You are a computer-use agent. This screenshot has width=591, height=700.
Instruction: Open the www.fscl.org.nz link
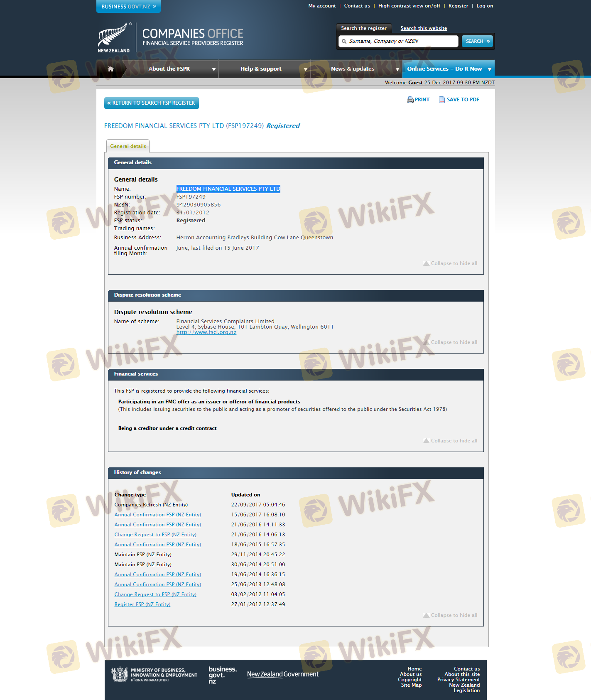pos(206,332)
